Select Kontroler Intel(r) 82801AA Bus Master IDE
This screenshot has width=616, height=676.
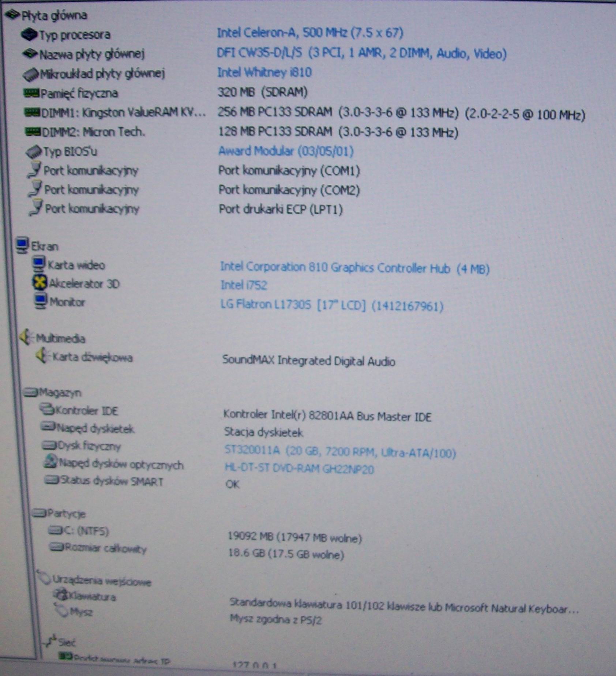pyautogui.click(x=327, y=416)
